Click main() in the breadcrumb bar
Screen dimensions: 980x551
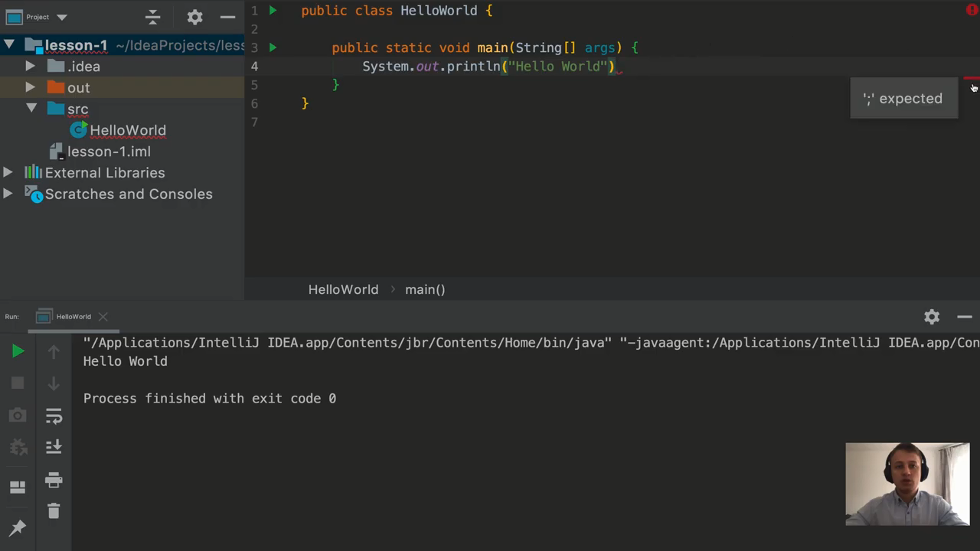point(425,289)
